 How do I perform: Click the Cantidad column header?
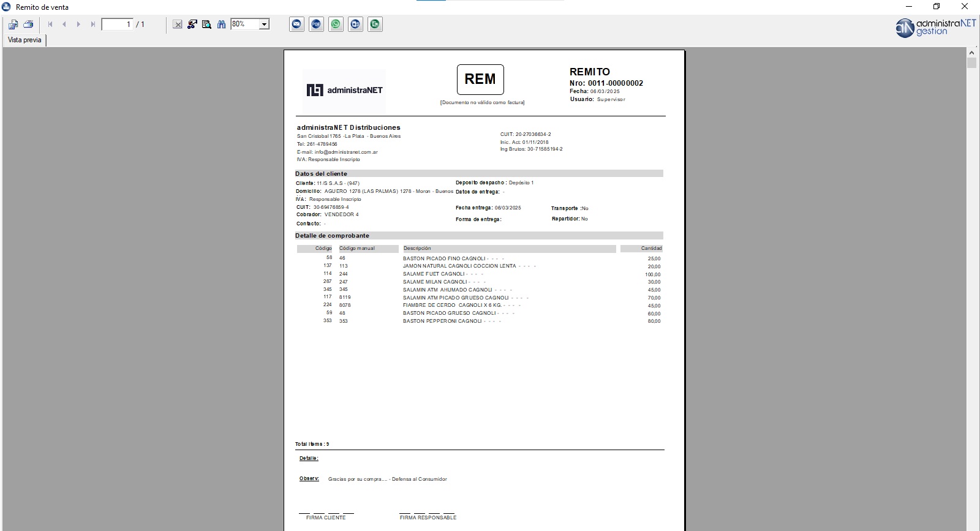pos(641,249)
